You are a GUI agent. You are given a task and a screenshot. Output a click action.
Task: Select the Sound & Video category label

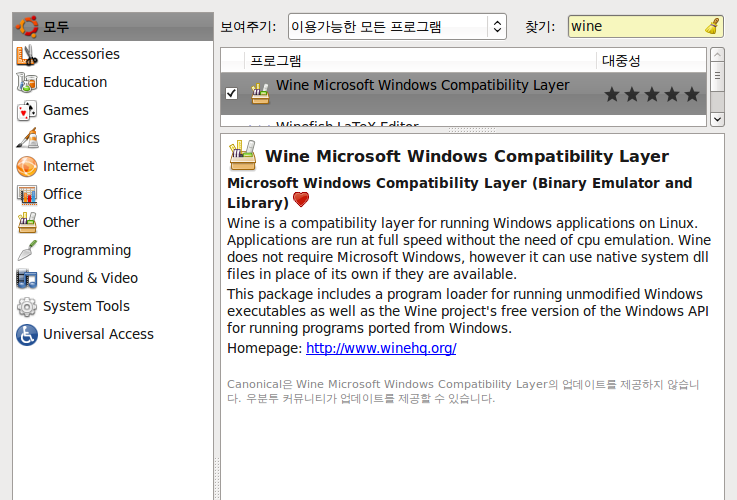[x=90, y=278]
